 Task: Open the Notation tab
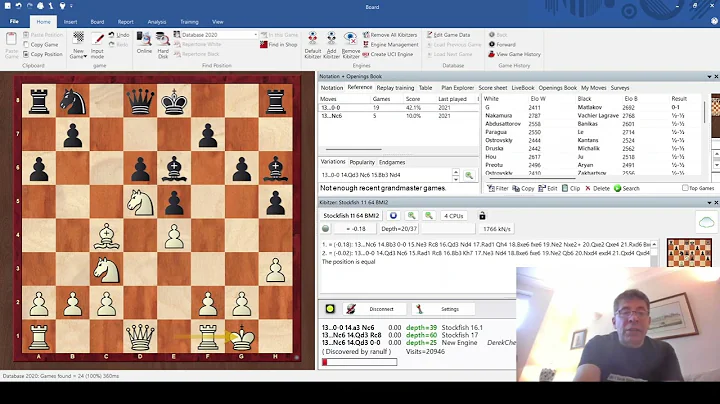point(332,88)
